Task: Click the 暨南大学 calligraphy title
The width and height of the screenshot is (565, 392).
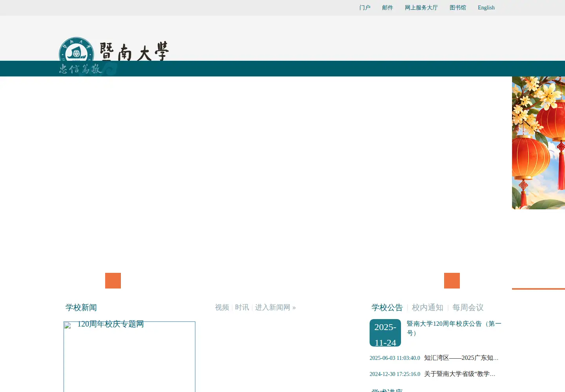Action: (x=134, y=51)
